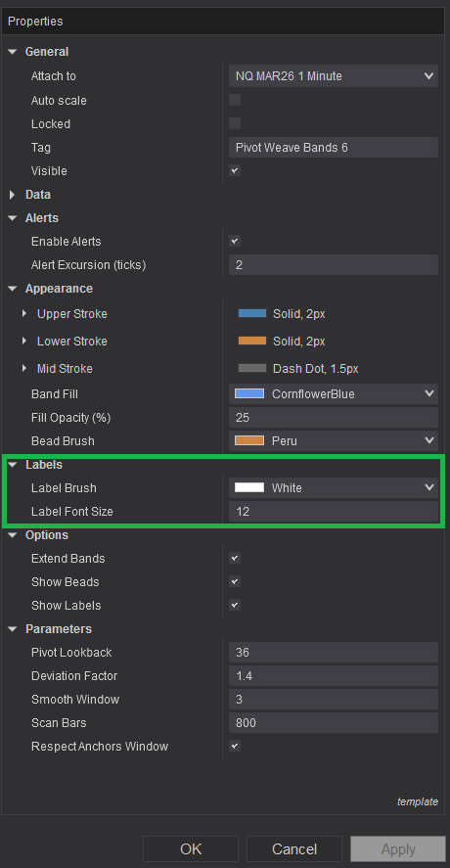Click the blue Upper Stroke color swatch
This screenshot has width=450, height=868.
tap(252, 313)
